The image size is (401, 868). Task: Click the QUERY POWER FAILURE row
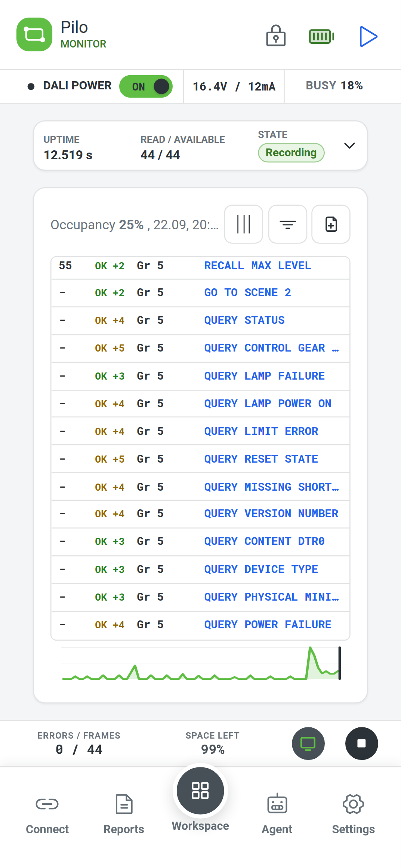pos(200,625)
